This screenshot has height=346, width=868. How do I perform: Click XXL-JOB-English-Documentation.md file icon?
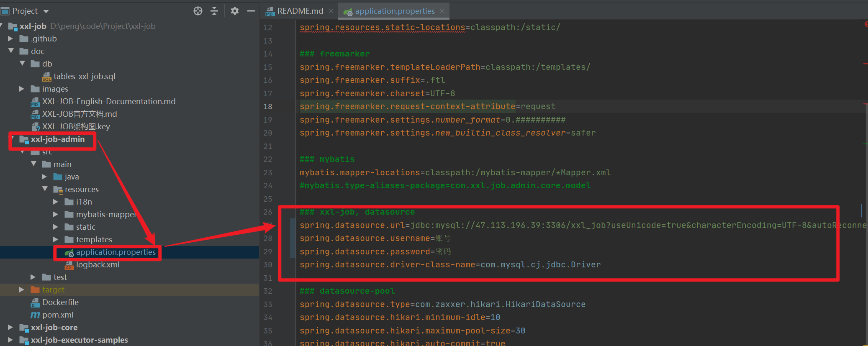tap(35, 102)
